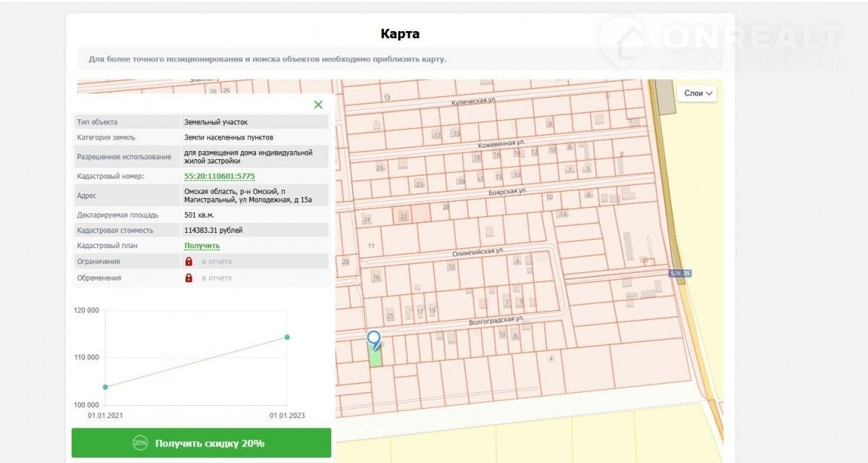The height and width of the screenshot is (463, 868).
Task: Click the ONREALT logo watermark
Action: click(x=720, y=45)
